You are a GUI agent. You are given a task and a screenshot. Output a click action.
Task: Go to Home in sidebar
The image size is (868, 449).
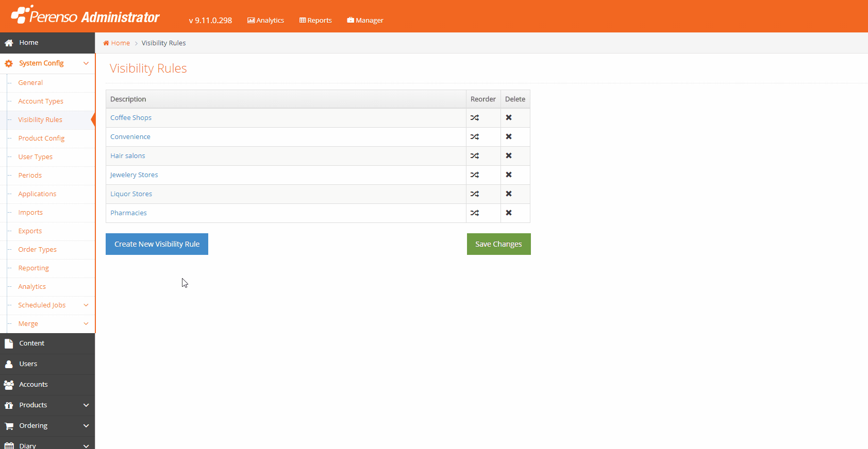pyautogui.click(x=47, y=43)
